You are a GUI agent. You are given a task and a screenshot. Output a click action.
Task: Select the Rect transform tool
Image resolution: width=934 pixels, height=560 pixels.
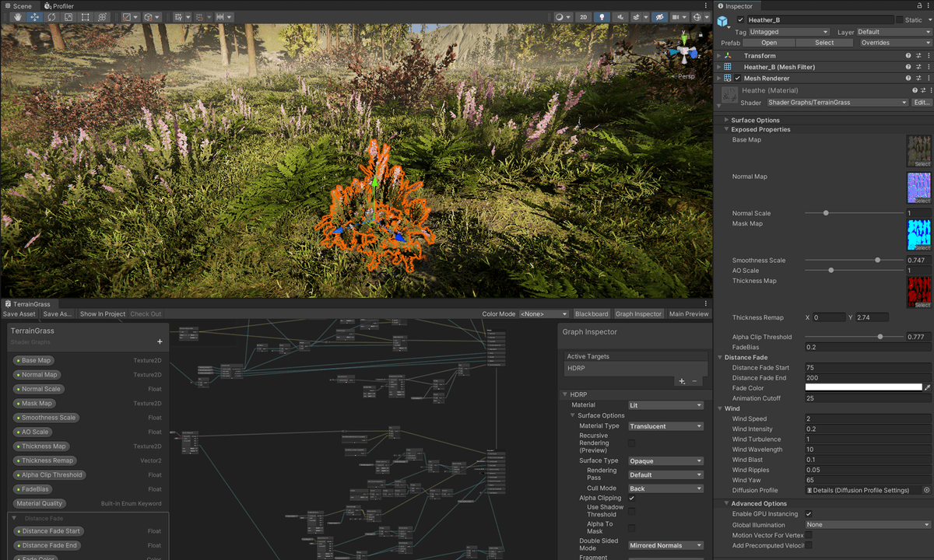[86, 17]
